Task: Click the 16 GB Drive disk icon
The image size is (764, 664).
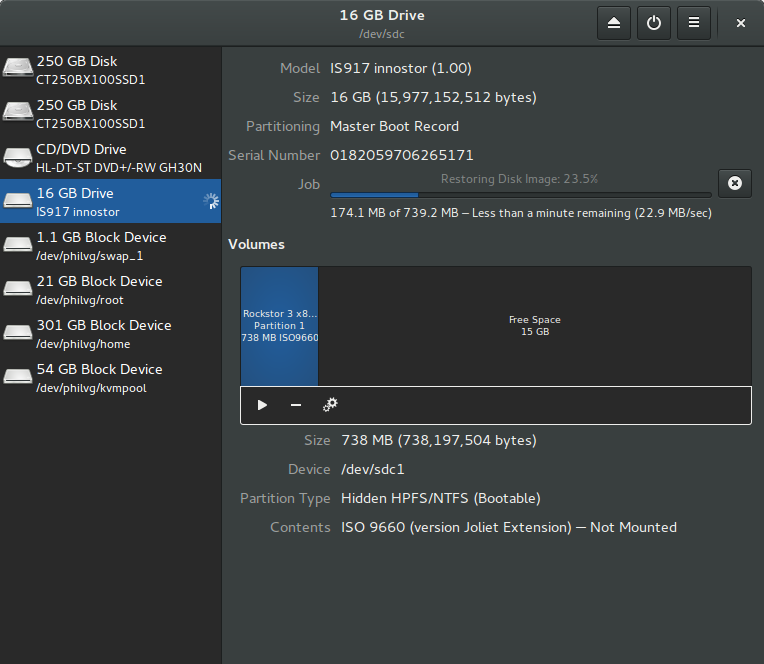Action: point(17,201)
